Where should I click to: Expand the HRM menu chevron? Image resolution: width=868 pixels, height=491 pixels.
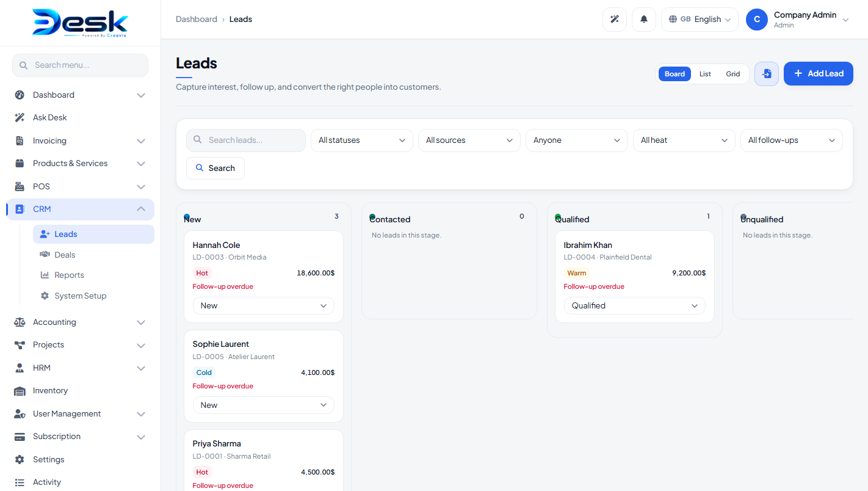tap(141, 368)
